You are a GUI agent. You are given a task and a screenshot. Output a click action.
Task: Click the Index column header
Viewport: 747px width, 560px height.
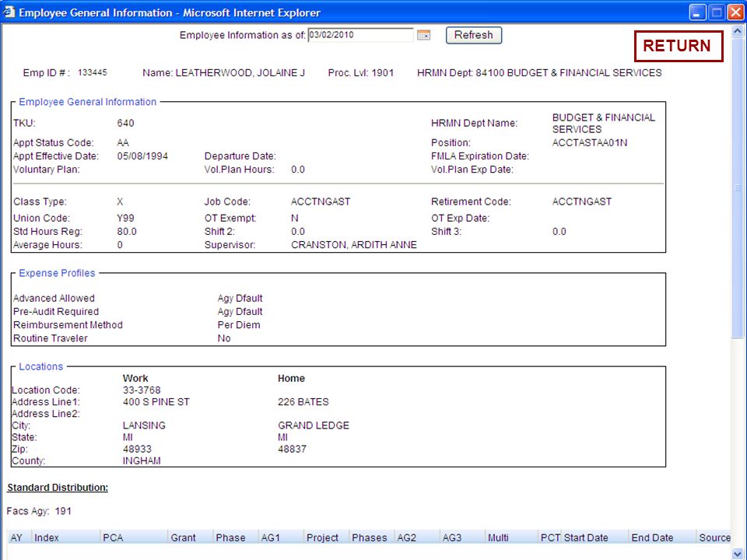pos(65,537)
